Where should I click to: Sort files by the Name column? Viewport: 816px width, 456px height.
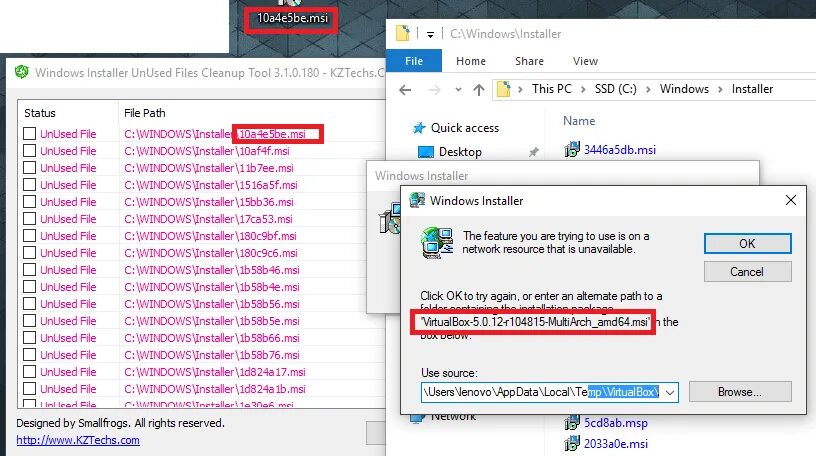click(x=579, y=121)
